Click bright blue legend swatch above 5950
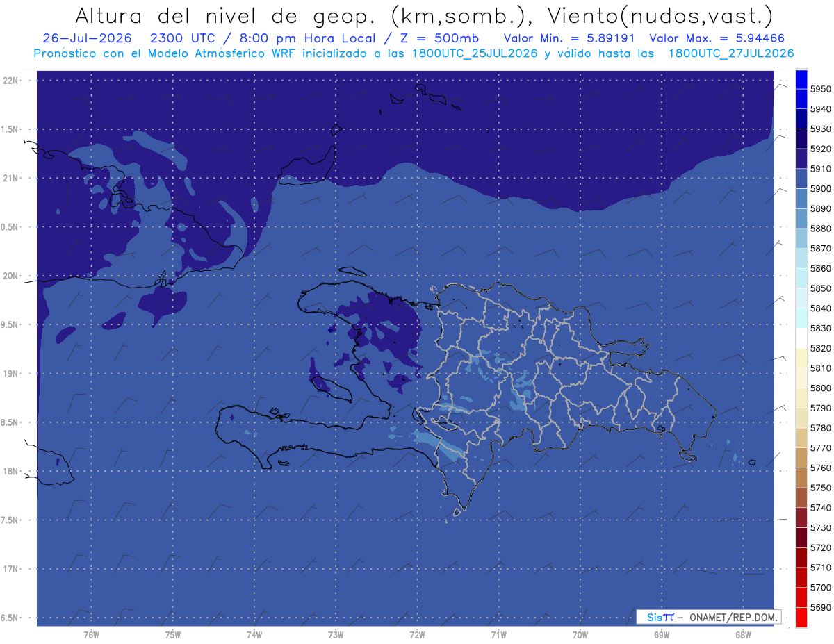This screenshot has height=644, width=834. point(801,79)
